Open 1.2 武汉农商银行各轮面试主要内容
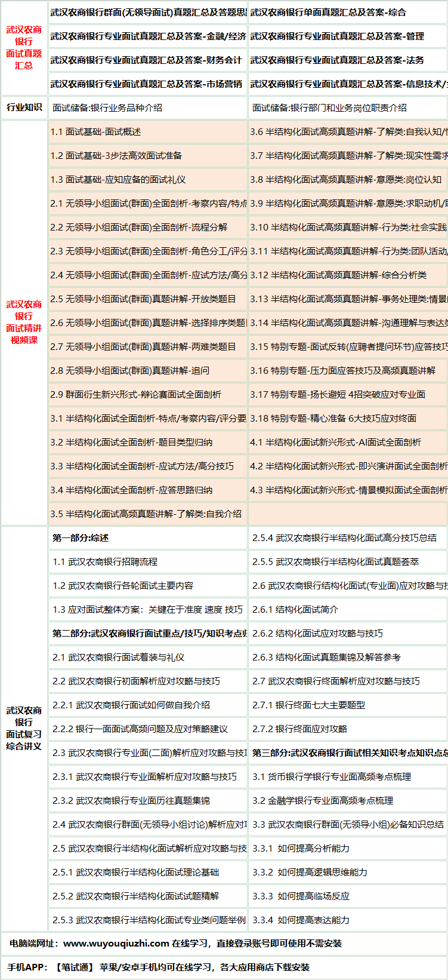This screenshot has width=448, height=980. [123, 586]
